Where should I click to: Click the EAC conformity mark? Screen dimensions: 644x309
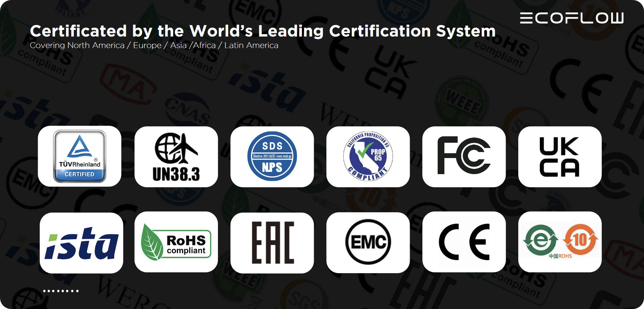(x=272, y=243)
